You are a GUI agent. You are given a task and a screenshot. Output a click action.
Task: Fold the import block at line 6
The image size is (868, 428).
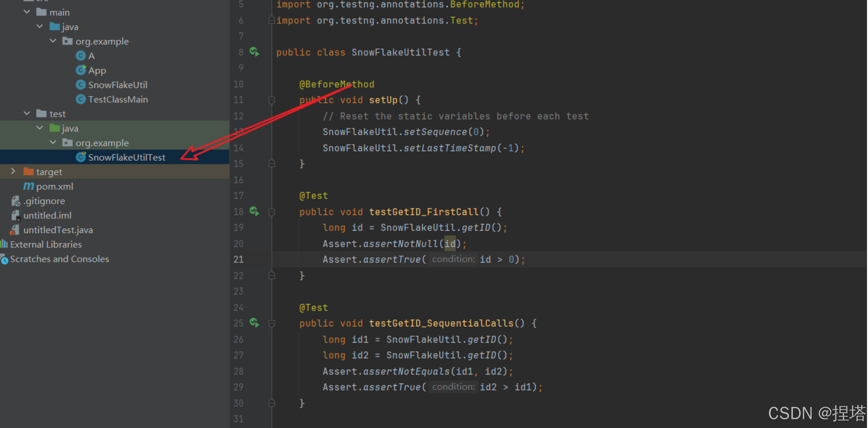tap(271, 20)
